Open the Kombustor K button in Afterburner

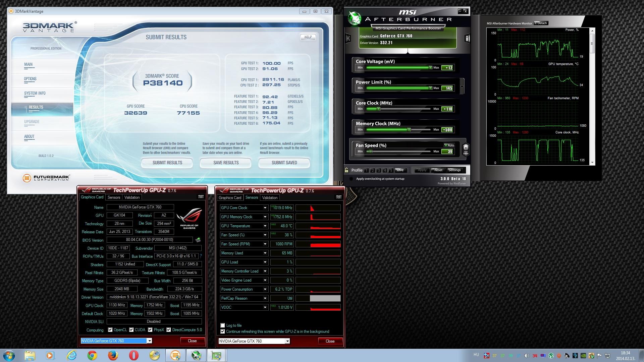point(348,39)
